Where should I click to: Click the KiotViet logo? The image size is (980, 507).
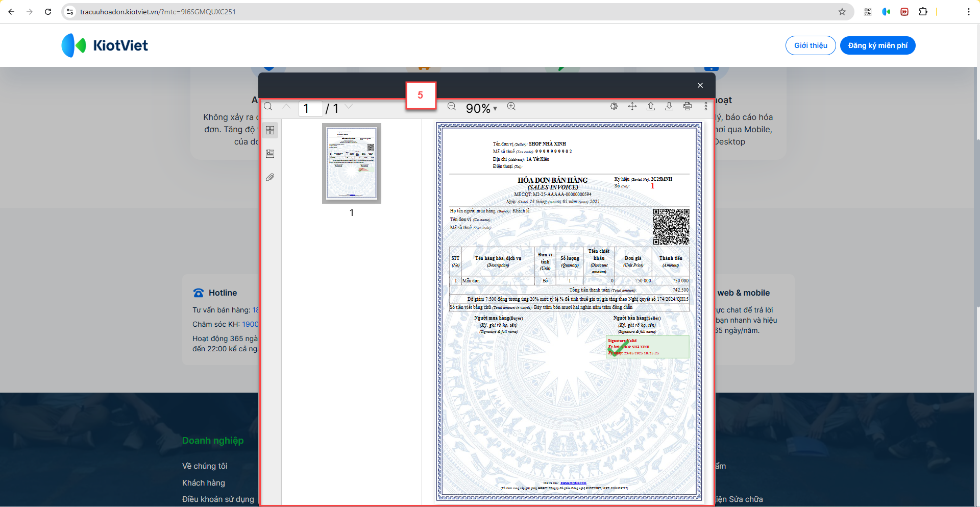[105, 45]
